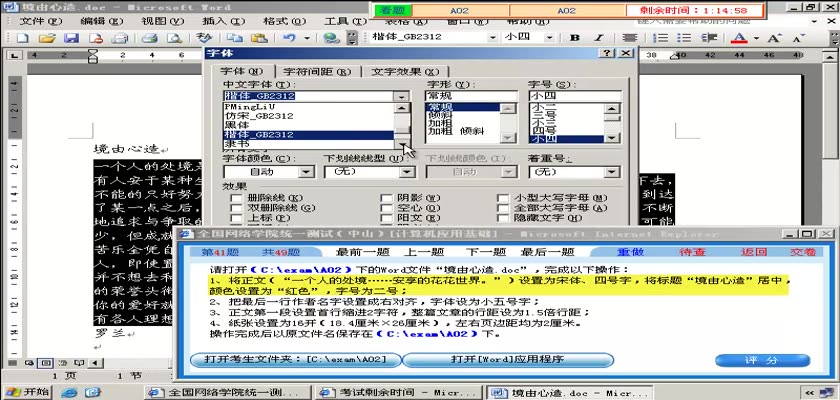Enable 小型大写字母 small caps checkbox
Image resolution: width=840 pixels, height=400 pixels.
click(502, 198)
